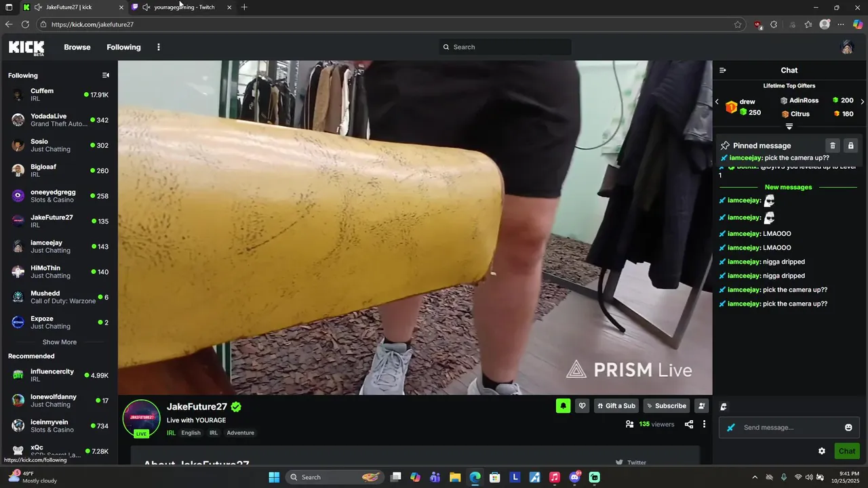Image resolution: width=868 pixels, height=488 pixels.
Task: Click Gift a Sub button
Action: pos(617,406)
